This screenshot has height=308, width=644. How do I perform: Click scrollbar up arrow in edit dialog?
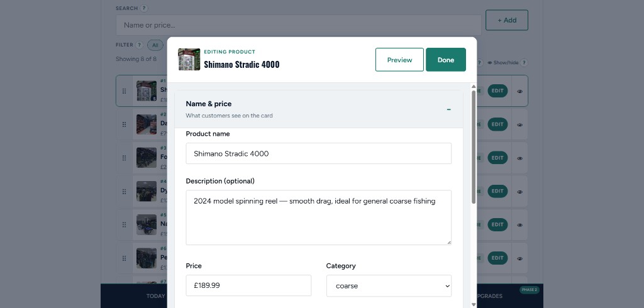tap(474, 87)
